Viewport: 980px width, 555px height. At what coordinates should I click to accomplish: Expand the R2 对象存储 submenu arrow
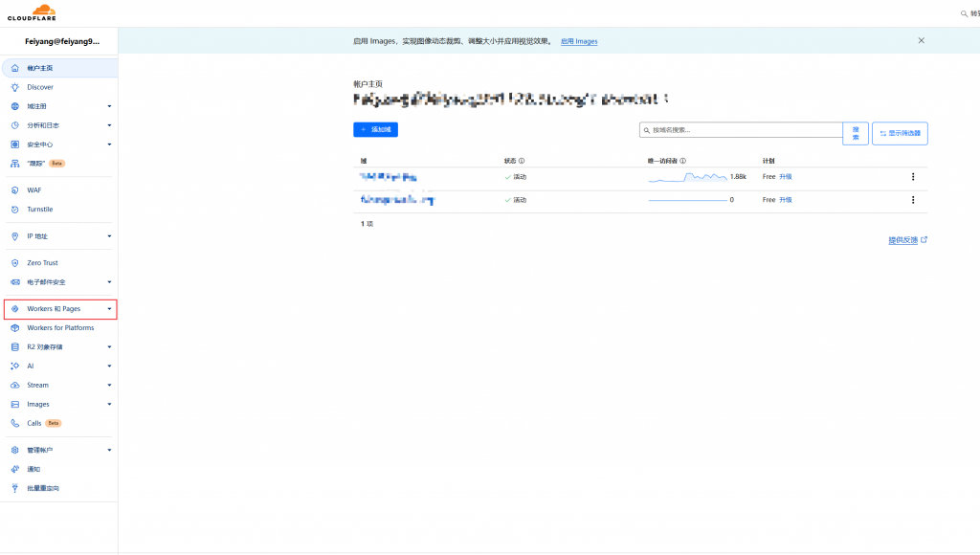[109, 346]
